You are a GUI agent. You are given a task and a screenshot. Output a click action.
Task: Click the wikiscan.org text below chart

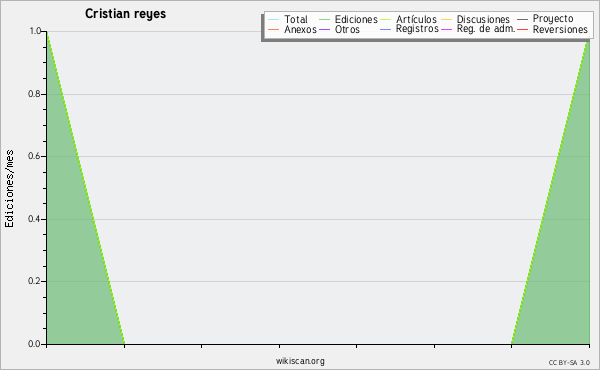point(300,361)
